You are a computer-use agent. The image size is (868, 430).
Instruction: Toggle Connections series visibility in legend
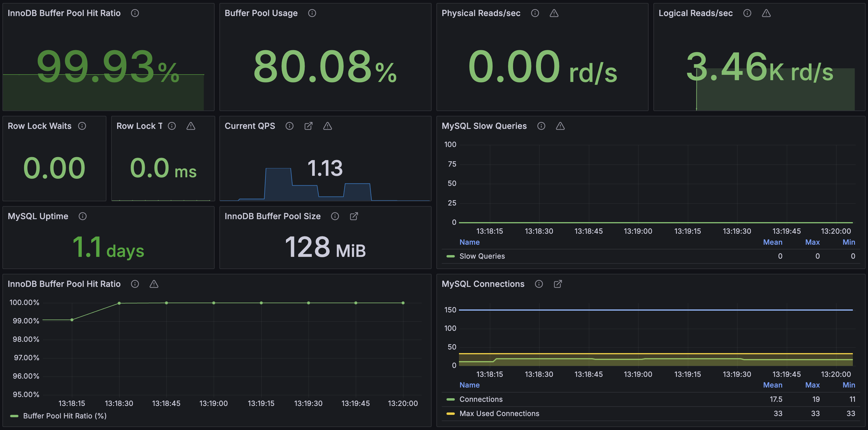coord(481,399)
